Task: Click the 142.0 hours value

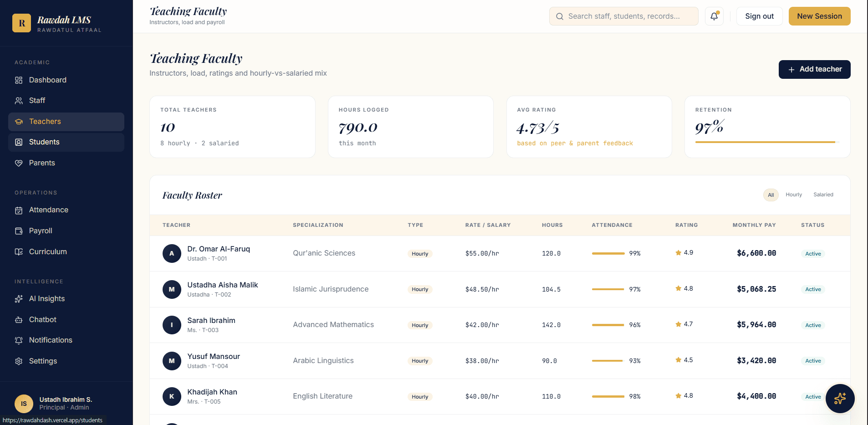Action: click(x=551, y=325)
